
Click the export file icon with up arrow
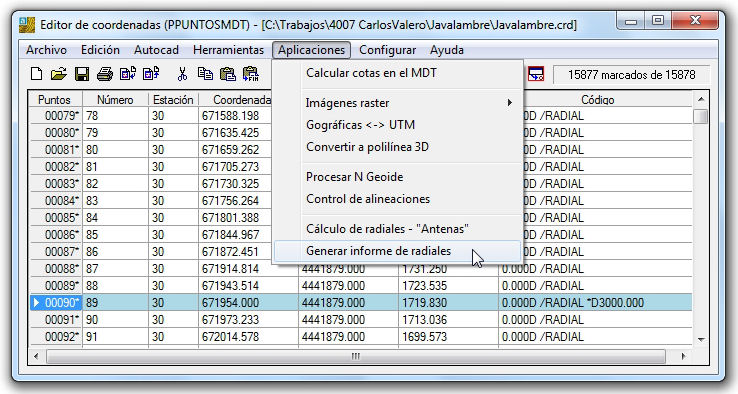(151, 74)
